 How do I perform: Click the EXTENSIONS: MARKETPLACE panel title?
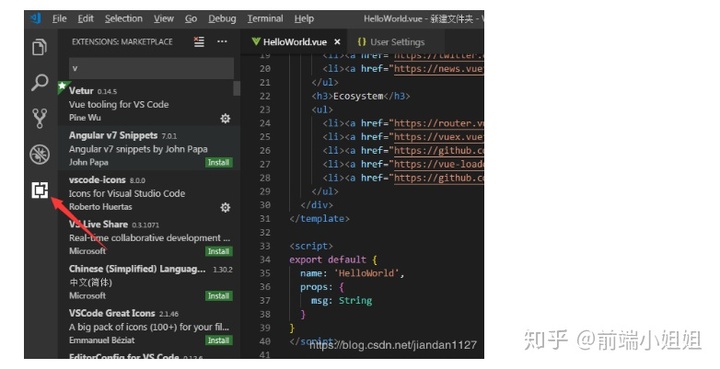(122, 42)
